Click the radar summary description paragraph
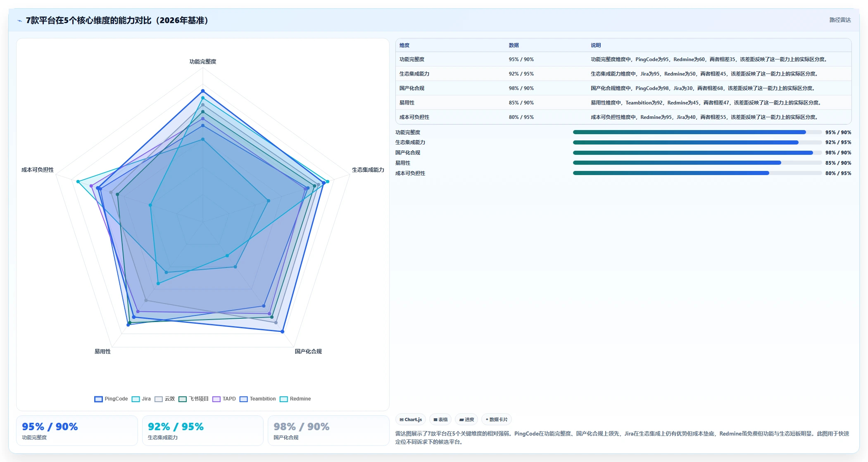This screenshot has height=462, width=868. point(622,438)
